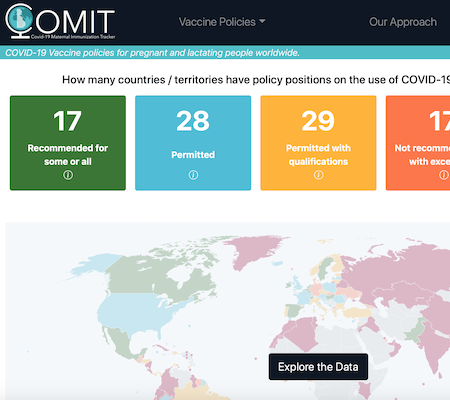Go to the Our Approach page
The height and width of the screenshot is (400, 450).
[403, 22]
